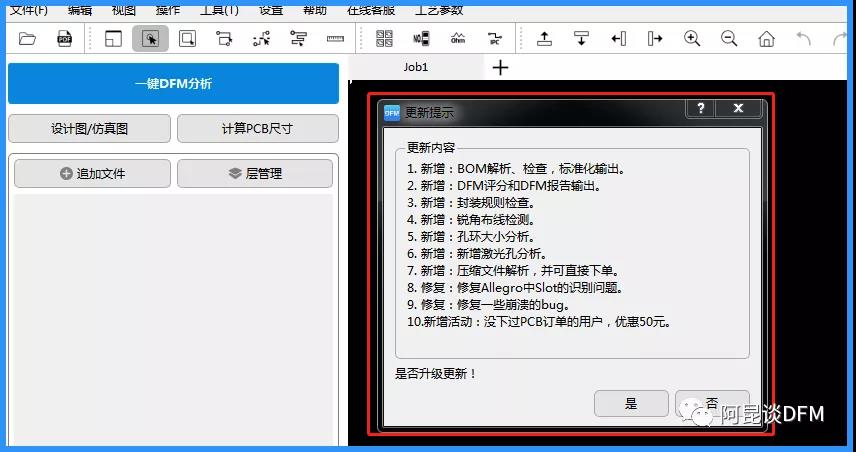
Task: Click the line about BOM解析、检查
Action: [516, 169]
